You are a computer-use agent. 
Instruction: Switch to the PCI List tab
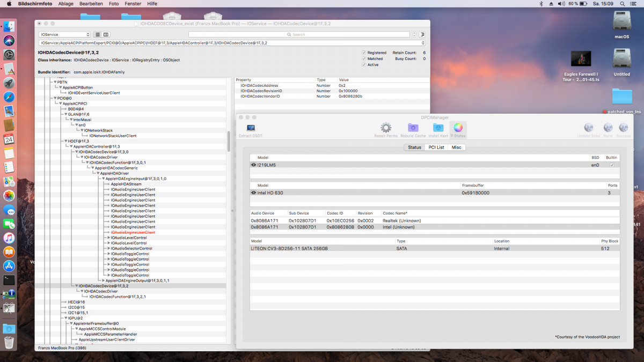tap(436, 147)
